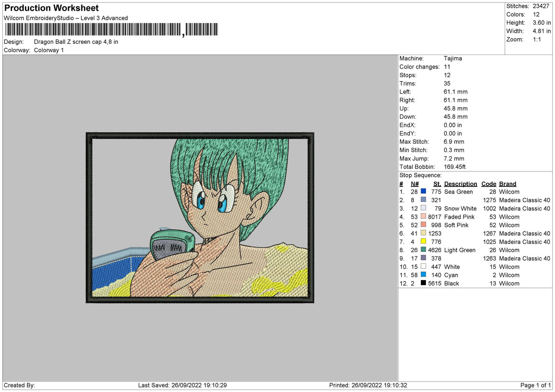Click the Total Bobbin value
555x392 pixels.
[x=455, y=167]
